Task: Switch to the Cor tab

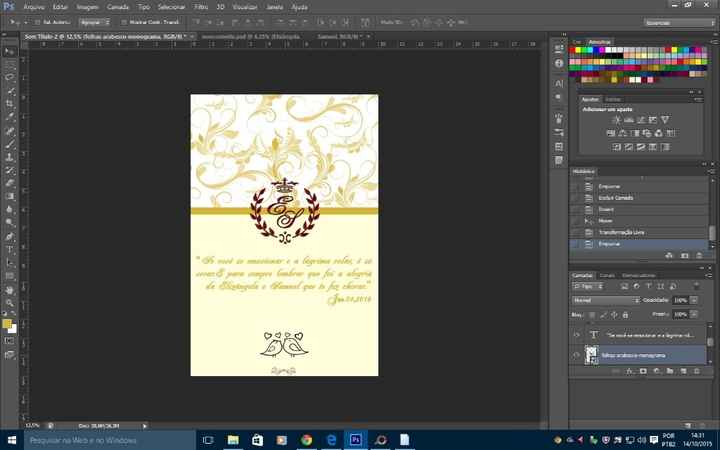Action: click(x=576, y=42)
